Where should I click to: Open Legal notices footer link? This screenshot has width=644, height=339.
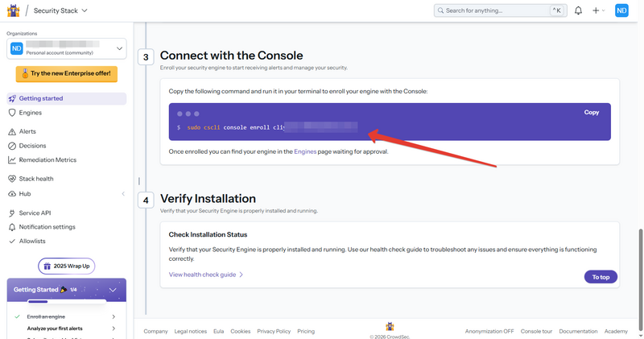click(x=191, y=331)
